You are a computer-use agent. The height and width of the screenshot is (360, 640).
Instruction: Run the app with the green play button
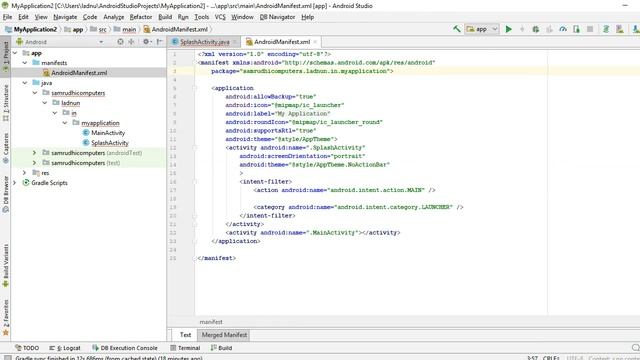point(509,29)
